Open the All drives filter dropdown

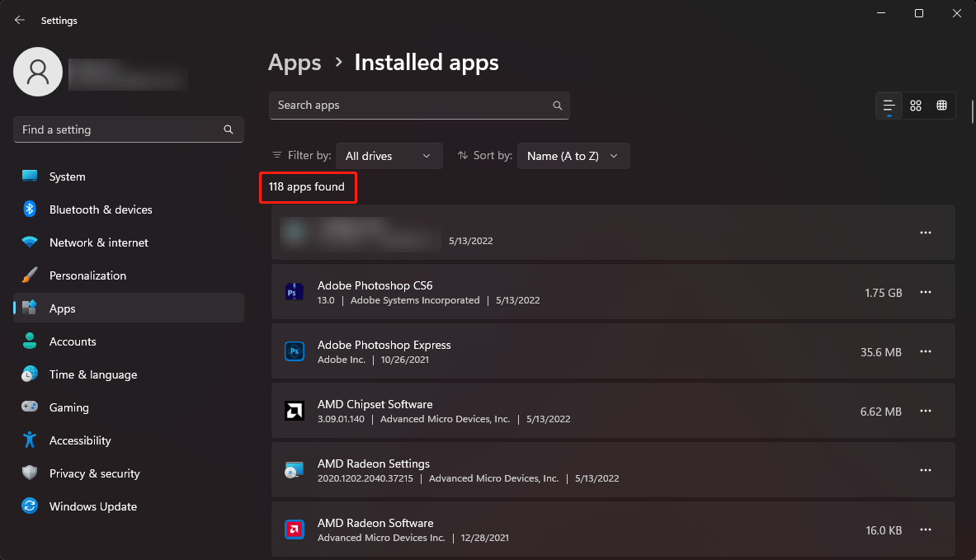tap(389, 155)
